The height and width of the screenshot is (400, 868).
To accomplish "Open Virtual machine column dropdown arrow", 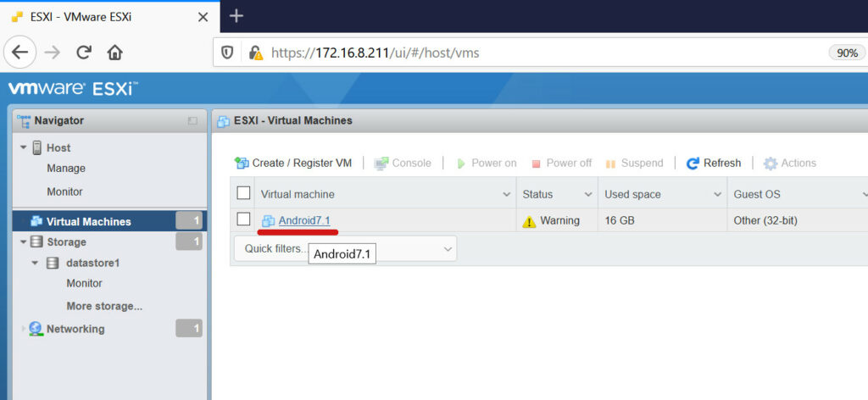I will pyautogui.click(x=506, y=195).
